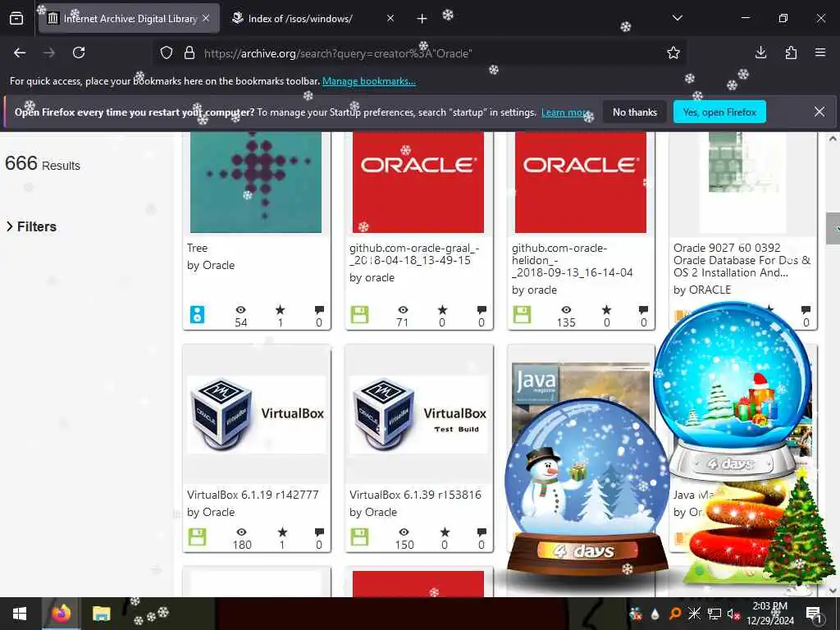Click the software floppy icon on VirtualBox 6.1.39
This screenshot has width=840, height=630.
[x=359, y=536]
